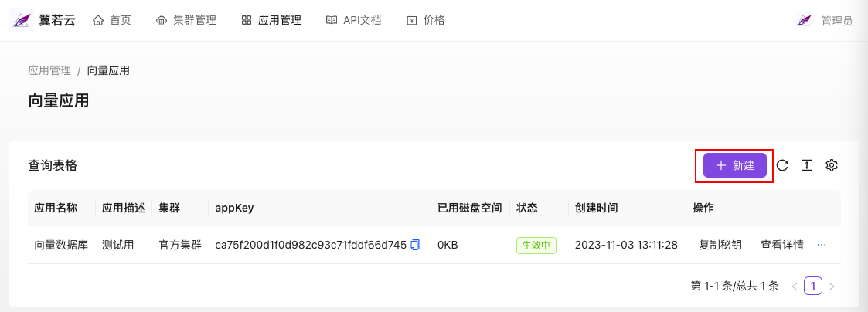Open 应用管理 in the top menu
Viewport: 868px width, 312px height.
tap(271, 21)
